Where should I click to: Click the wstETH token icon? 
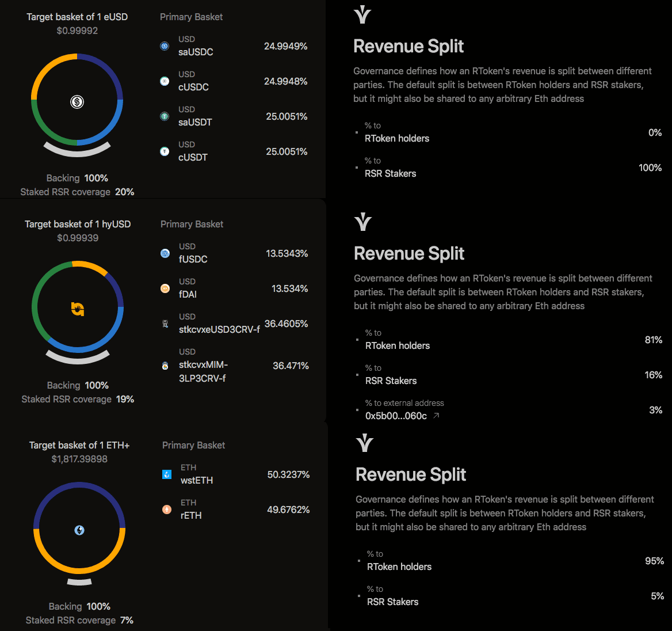tap(167, 474)
